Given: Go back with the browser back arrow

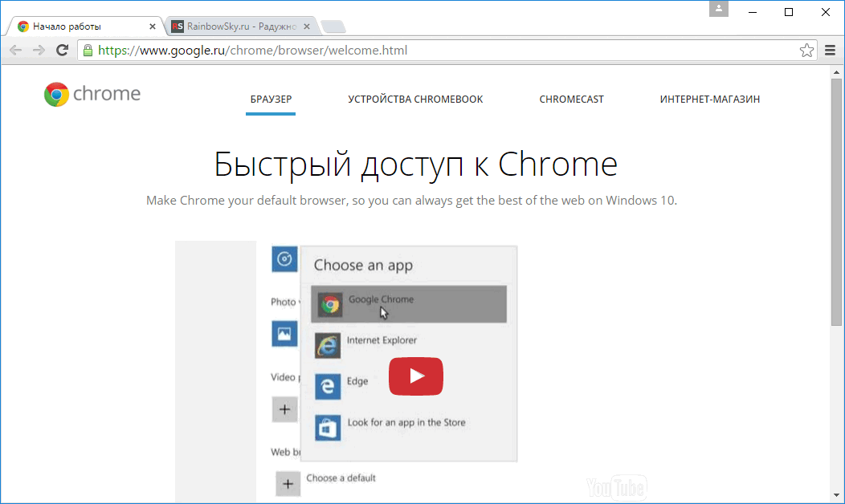Looking at the screenshot, I should click(15, 50).
